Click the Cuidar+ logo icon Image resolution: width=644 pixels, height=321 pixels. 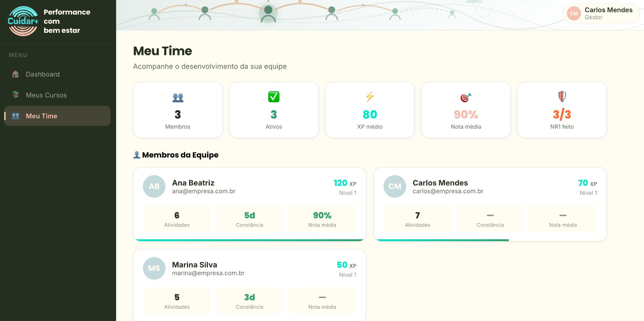(x=23, y=20)
